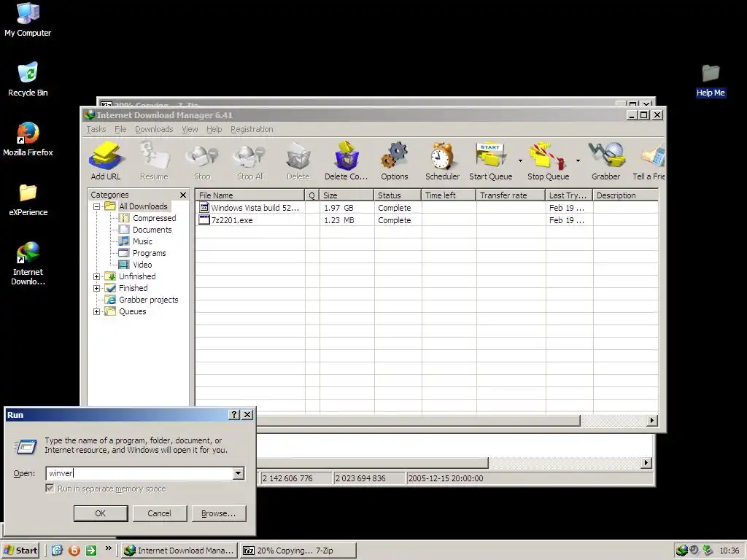Open the Tasks menu
This screenshot has height=560, width=747.
pyautogui.click(x=96, y=129)
